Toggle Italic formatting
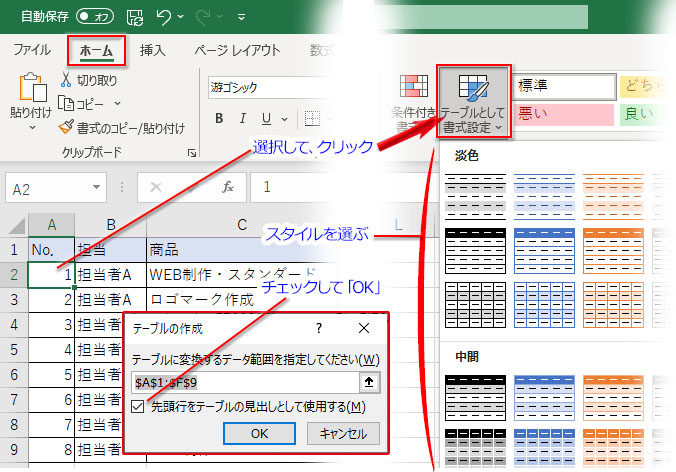 [243, 118]
